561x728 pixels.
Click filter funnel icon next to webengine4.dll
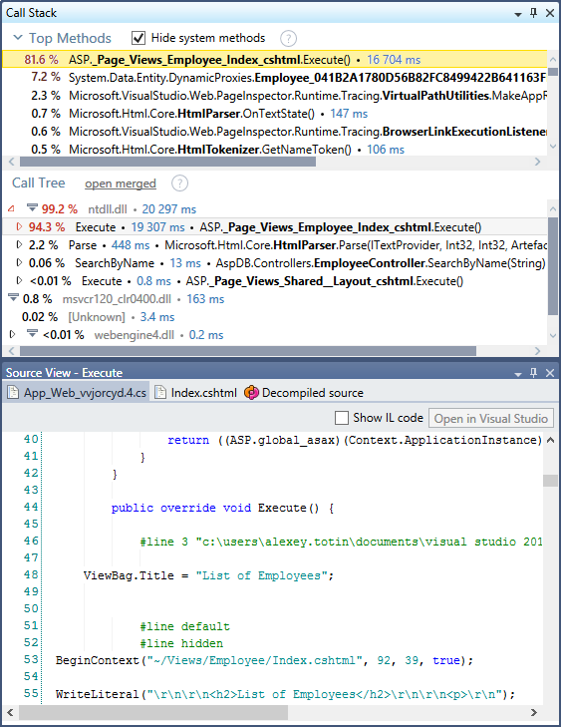pos(32,333)
